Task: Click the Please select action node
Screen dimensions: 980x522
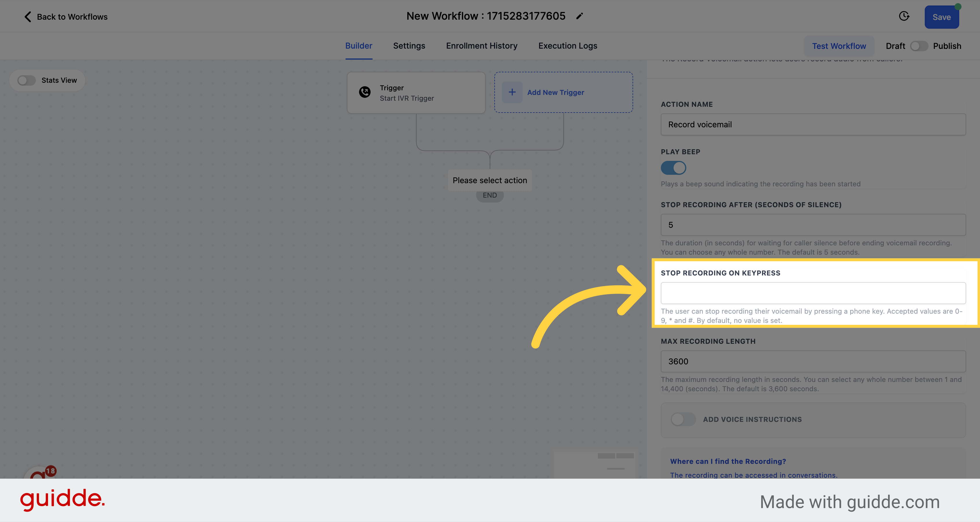Action: (x=489, y=180)
